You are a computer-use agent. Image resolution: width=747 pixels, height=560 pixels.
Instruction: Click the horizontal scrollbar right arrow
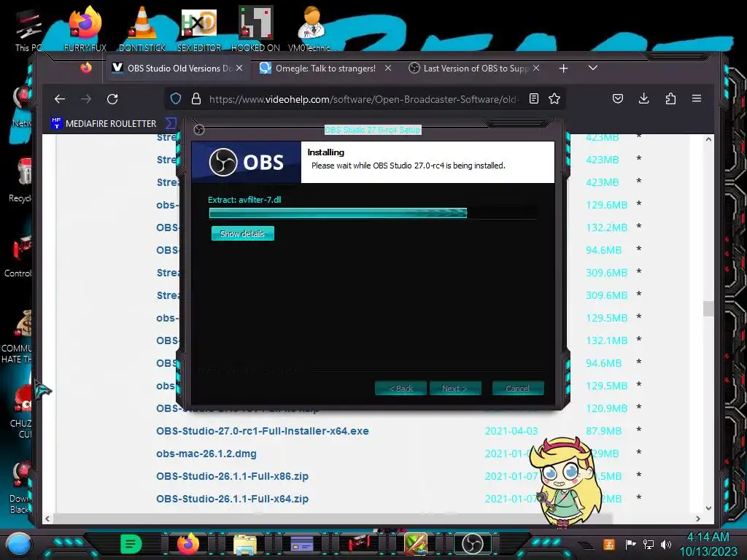click(x=698, y=518)
